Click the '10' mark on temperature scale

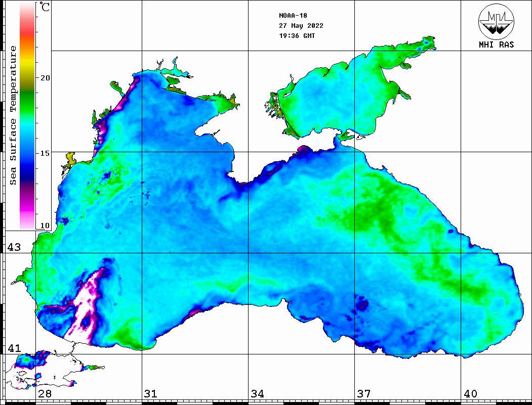[45, 226]
